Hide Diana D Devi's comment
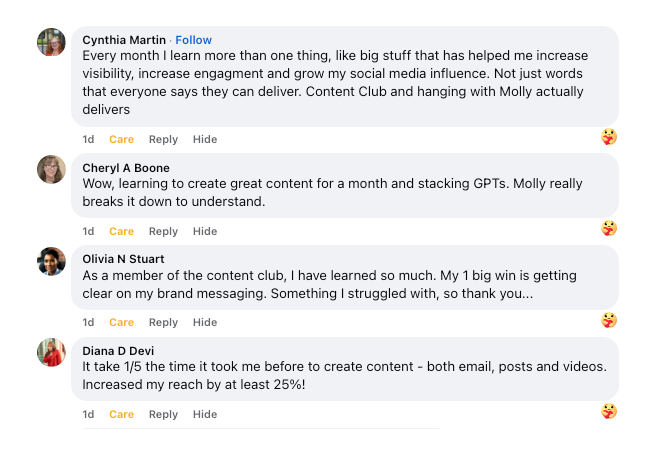The width and height of the screenshot is (658, 453). pyautogui.click(x=205, y=414)
